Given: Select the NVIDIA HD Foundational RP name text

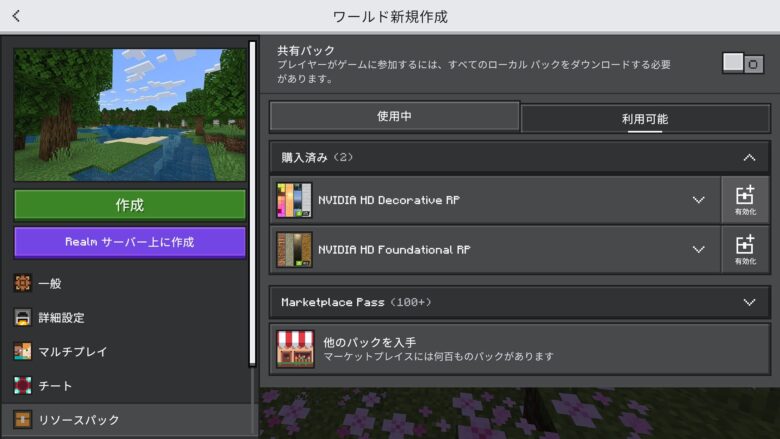Looking at the screenshot, I should (394, 250).
